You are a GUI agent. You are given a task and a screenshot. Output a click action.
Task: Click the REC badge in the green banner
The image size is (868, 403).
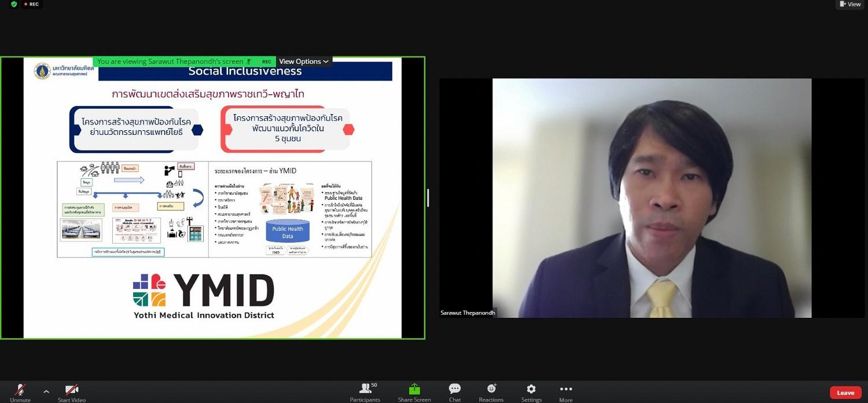[266, 61]
